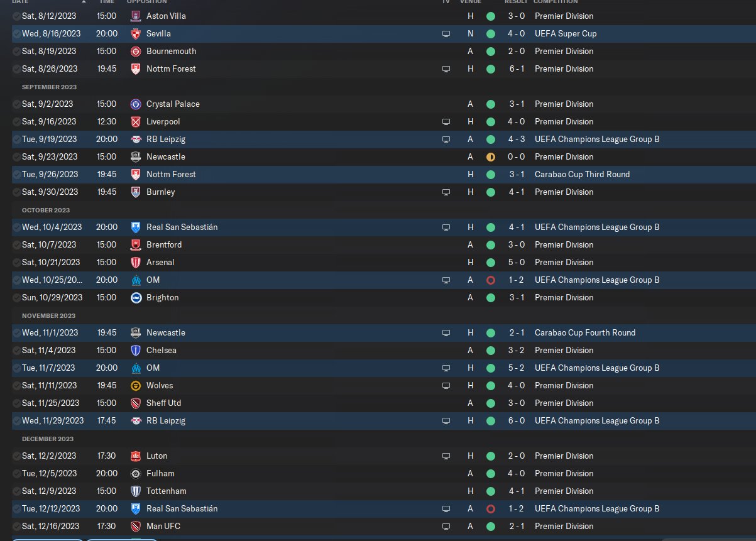This screenshot has height=541, width=756.
Task: Toggle the check mark beside Sat, 8/12/2023
Action: coord(16,16)
